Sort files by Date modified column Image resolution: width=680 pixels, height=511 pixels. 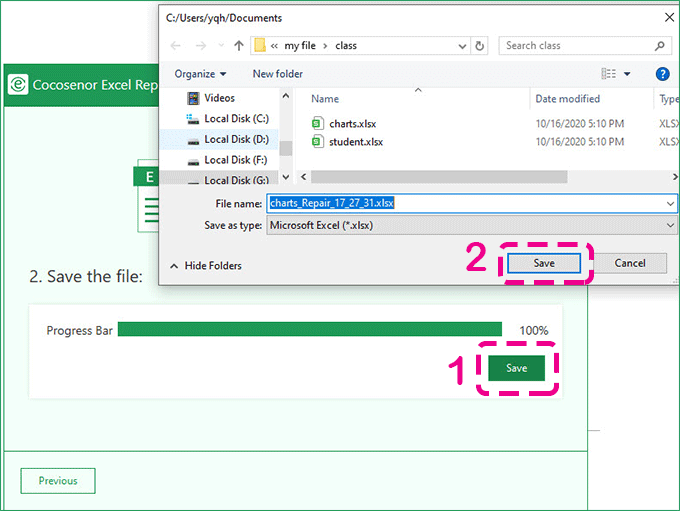(x=567, y=99)
